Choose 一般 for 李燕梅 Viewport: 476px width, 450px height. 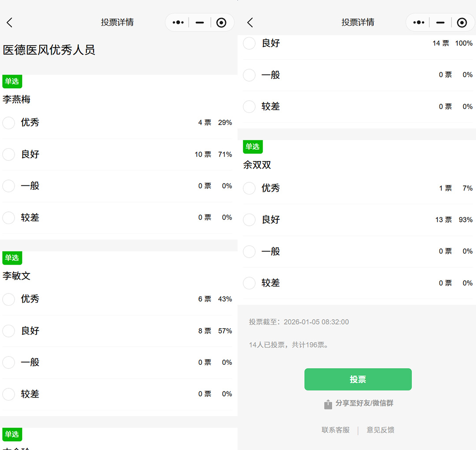9,186
